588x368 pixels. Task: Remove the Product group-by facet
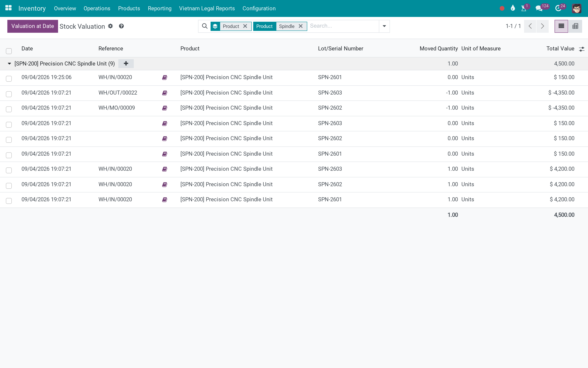coord(245,26)
